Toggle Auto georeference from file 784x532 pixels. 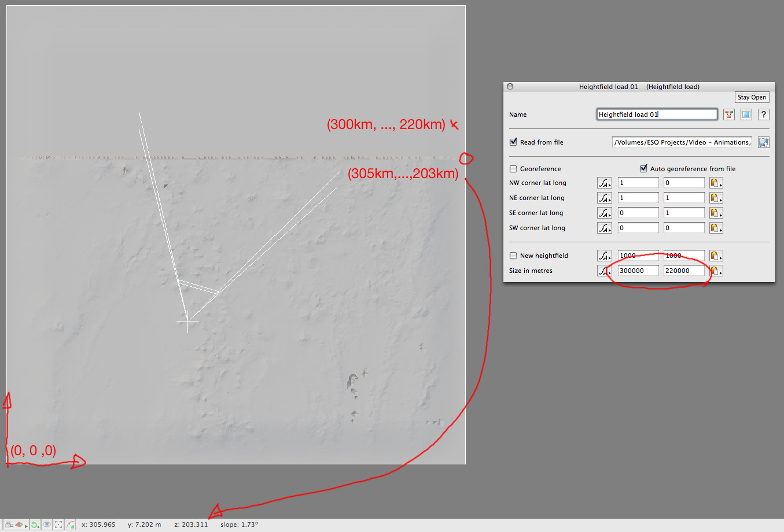(x=643, y=169)
